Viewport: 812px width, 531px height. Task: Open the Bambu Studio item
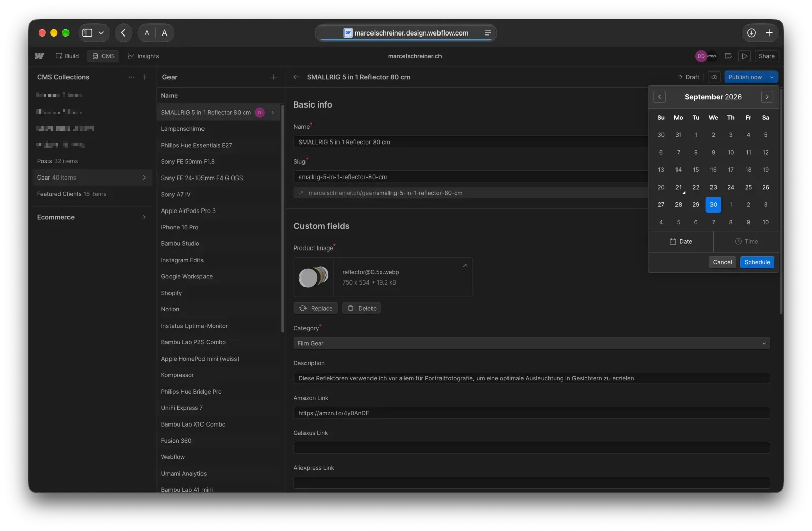point(219,244)
